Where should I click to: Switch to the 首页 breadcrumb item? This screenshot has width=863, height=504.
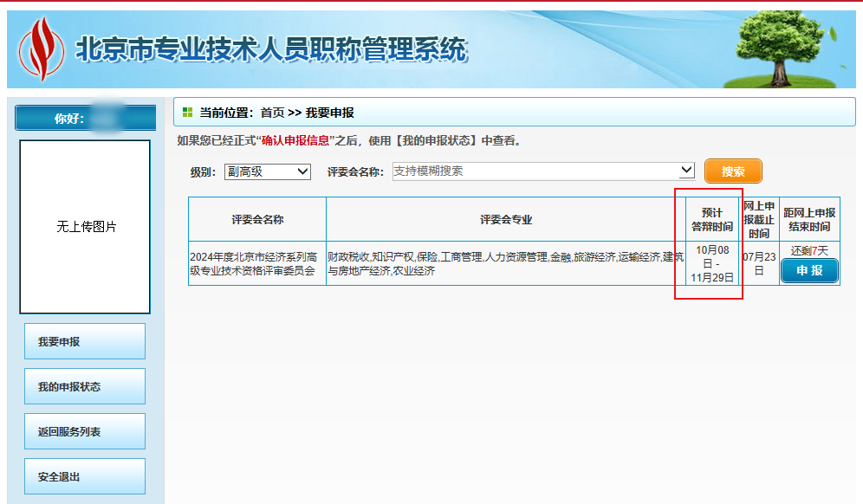pyautogui.click(x=269, y=112)
